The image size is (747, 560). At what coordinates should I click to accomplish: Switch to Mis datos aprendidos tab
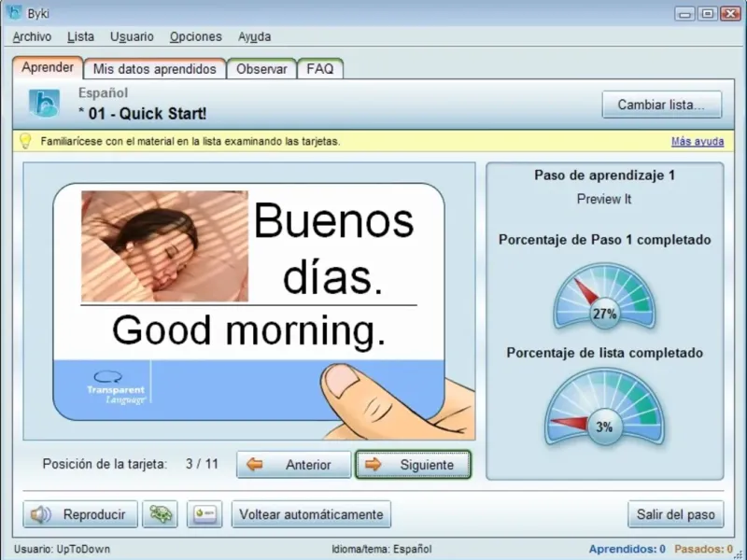pyautogui.click(x=155, y=69)
